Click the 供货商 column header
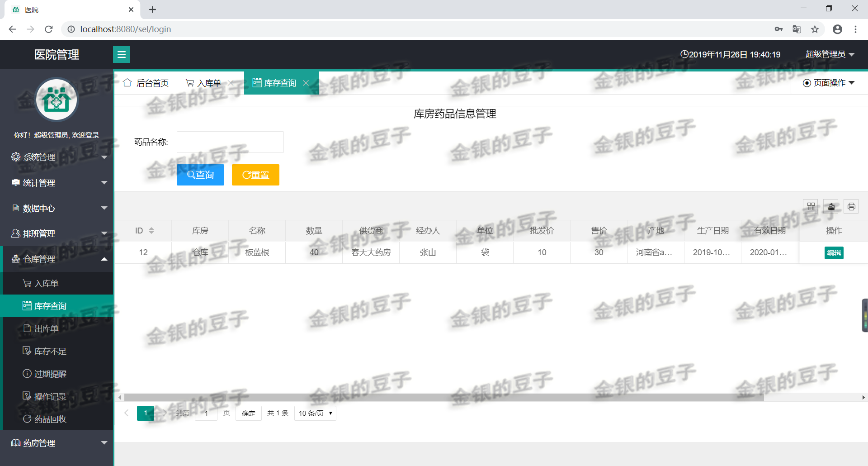 coord(371,231)
